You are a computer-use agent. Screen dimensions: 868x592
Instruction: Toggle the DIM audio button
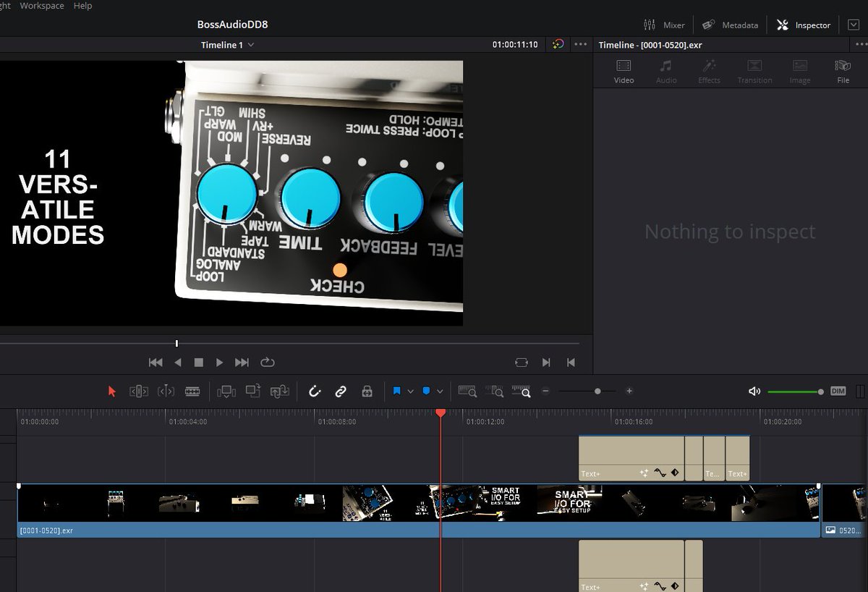tap(838, 392)
